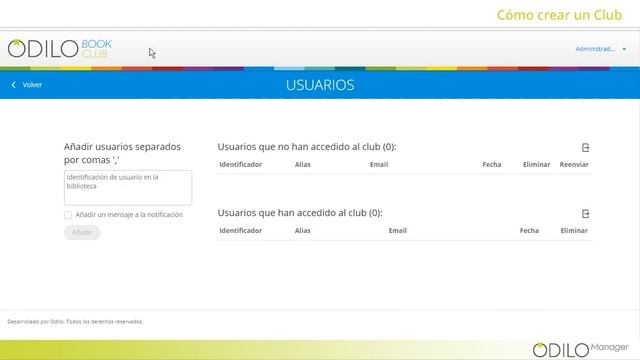The image size is (640, 360).
Task: Click Fecha header in the not-accessed table
Action: tap(491, 164)
